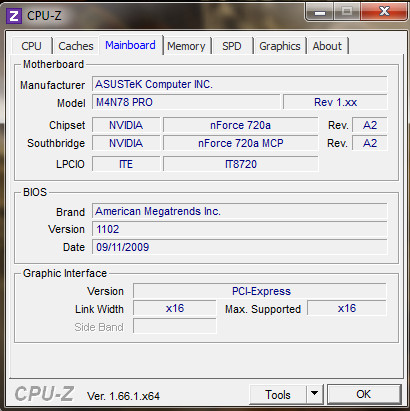The image size is (410, 411).
Task: Open the Caches tab
Action: coord(76,46)
